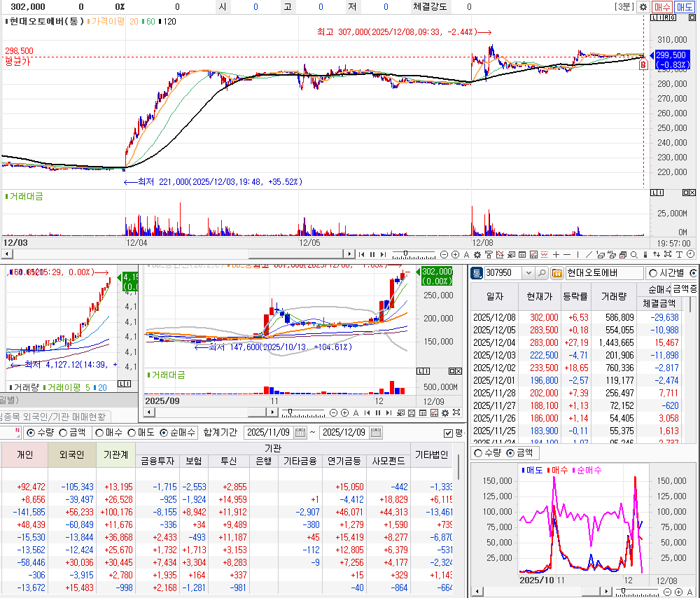Select 수량 radio above bottom-right chart

click(478, 453)
